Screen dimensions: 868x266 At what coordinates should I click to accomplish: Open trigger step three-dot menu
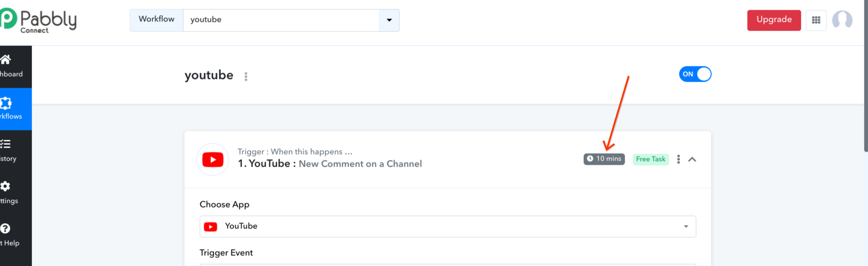coord(678,159)
